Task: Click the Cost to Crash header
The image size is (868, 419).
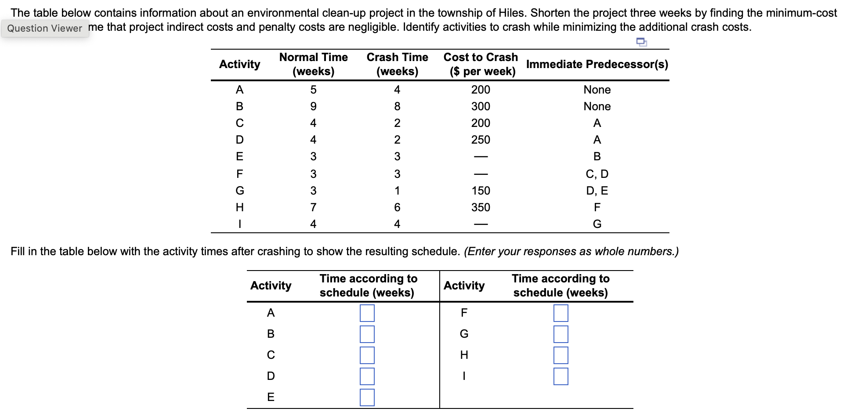Action: tap(481, 64)
